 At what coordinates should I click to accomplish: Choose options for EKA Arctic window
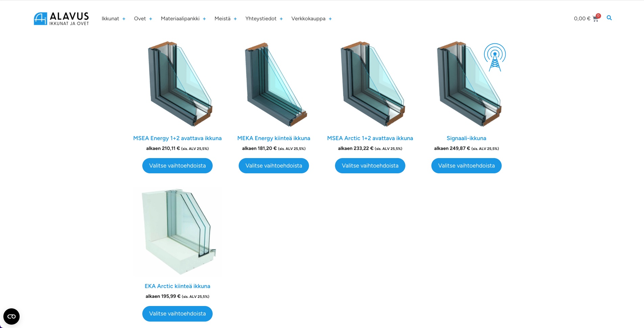click(x=177, y=314)
